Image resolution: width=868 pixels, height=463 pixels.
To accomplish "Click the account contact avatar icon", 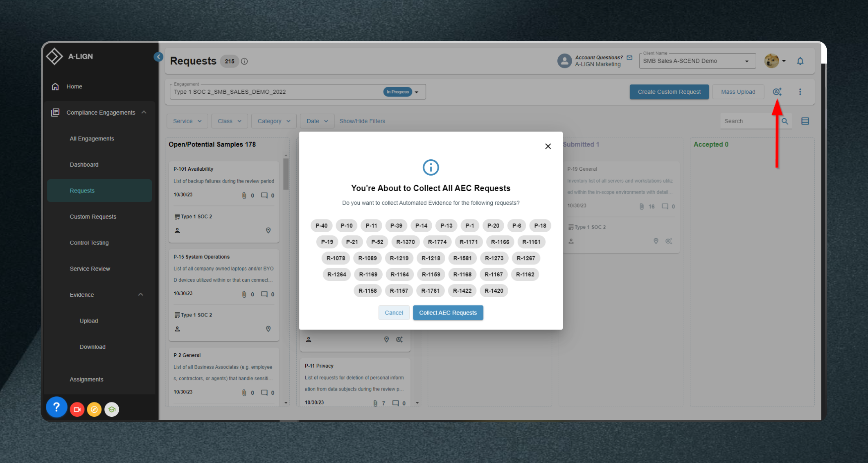I will click(x=564, y=61).
